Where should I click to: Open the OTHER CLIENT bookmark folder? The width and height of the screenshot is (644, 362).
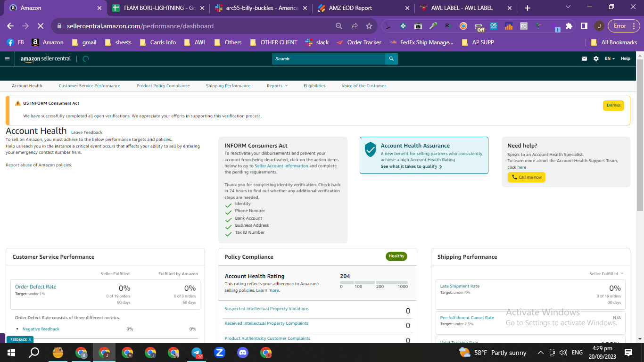274,42
